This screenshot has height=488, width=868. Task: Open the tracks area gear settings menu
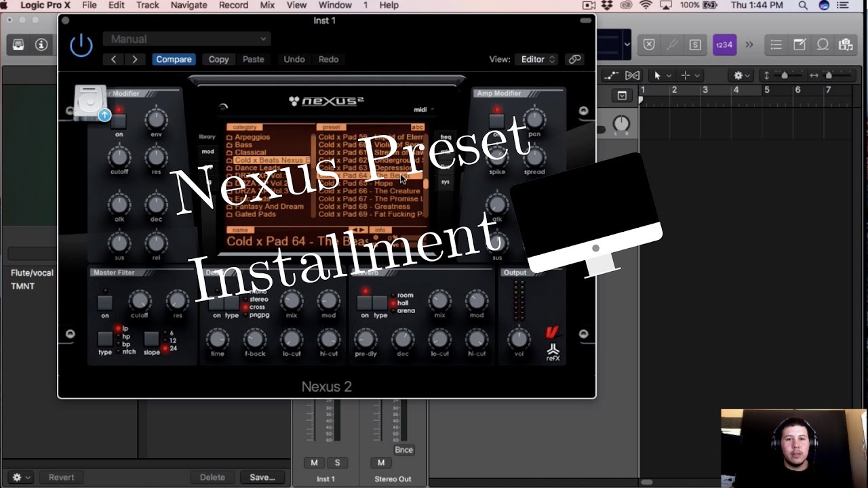point(742,75)
